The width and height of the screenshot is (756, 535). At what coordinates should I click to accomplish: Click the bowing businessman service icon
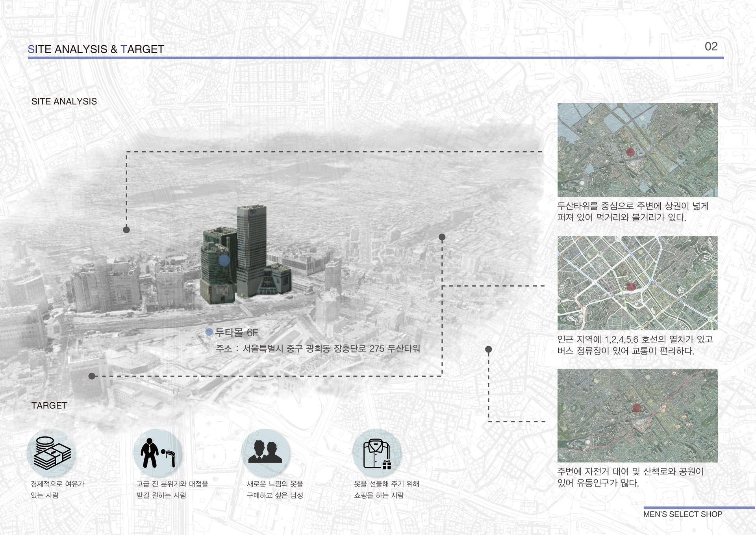point(158,453)
